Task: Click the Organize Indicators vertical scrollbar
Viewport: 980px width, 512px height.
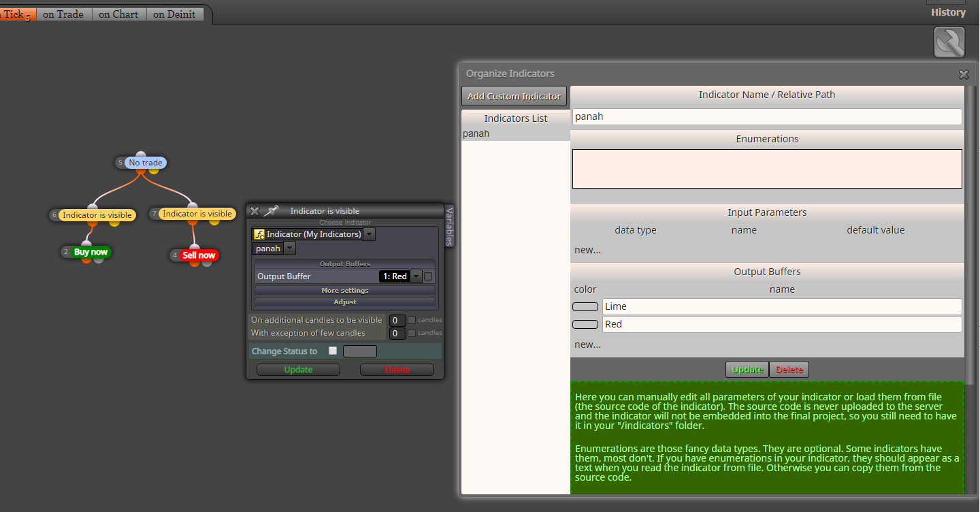Action: [970, 235]
